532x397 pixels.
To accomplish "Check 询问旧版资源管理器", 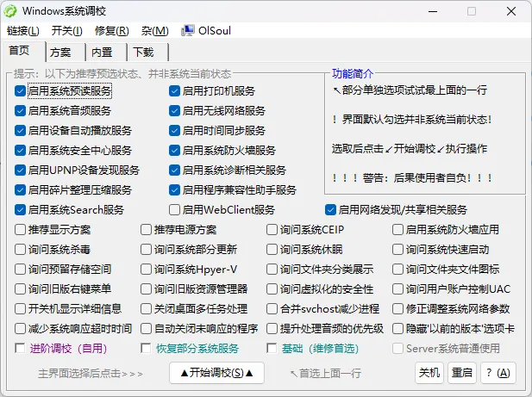I will click(146, 289).
